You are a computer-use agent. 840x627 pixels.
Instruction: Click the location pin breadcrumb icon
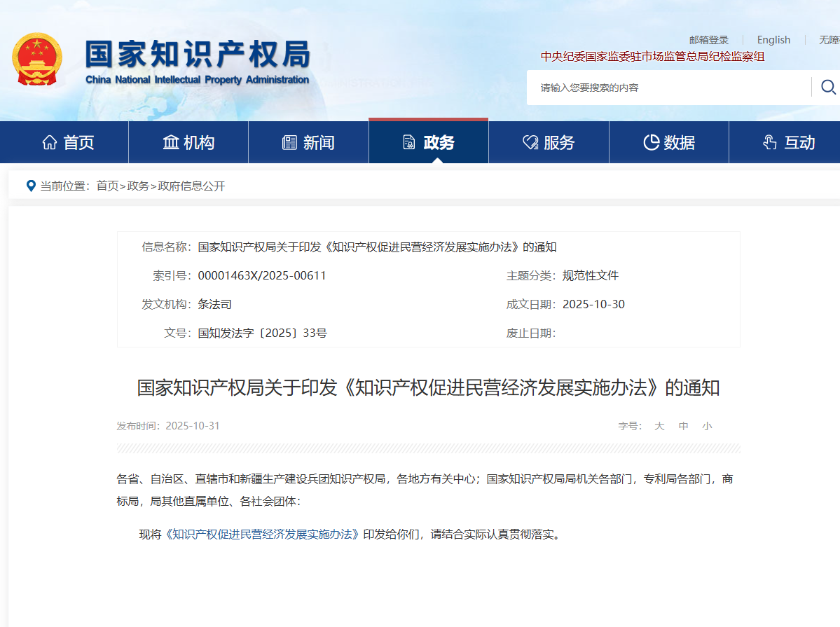[x=31, y=186]
